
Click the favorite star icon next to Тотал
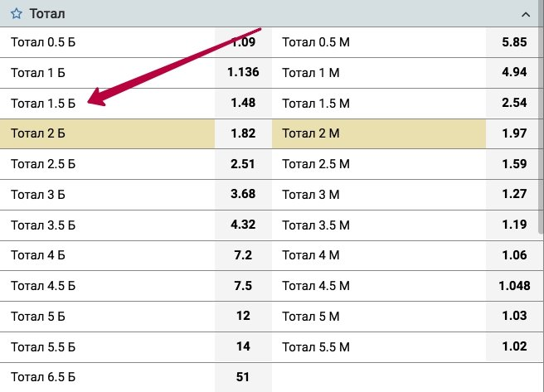coord(16,14)
